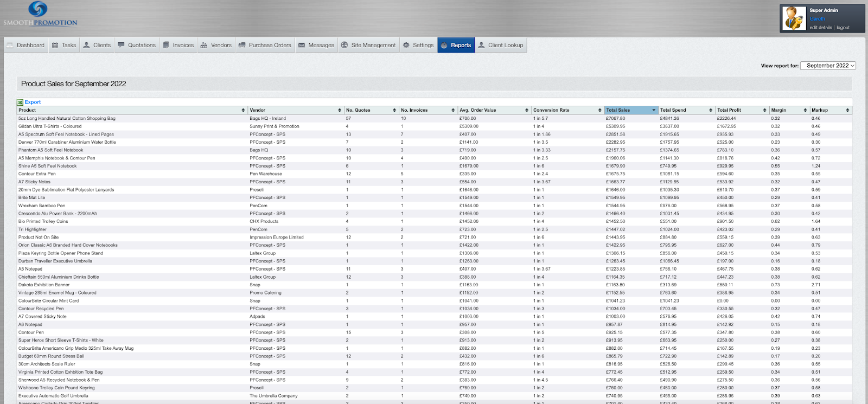Click the Export link
Image resolution: width=868 pixels, height=404 pixels.
[x=33, y=102]
